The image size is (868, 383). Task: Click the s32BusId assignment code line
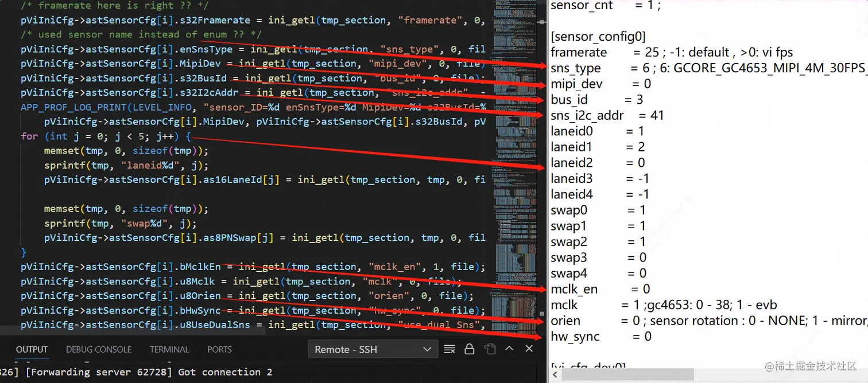click(253, 78)
